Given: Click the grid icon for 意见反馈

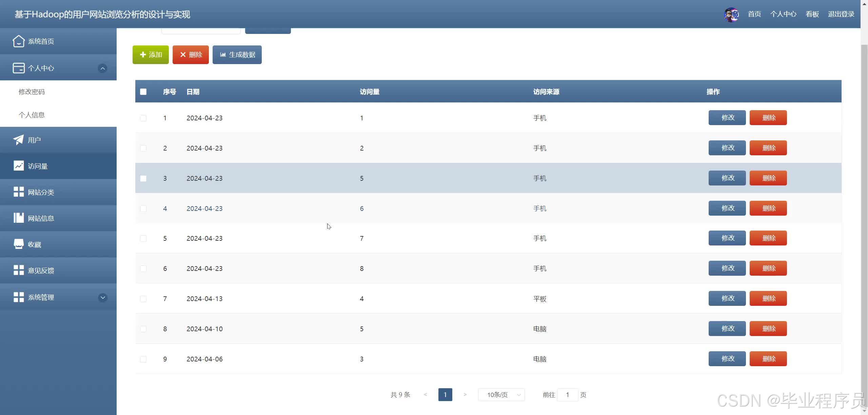Looking at the screenshot, I should click(x=18, y=270).
